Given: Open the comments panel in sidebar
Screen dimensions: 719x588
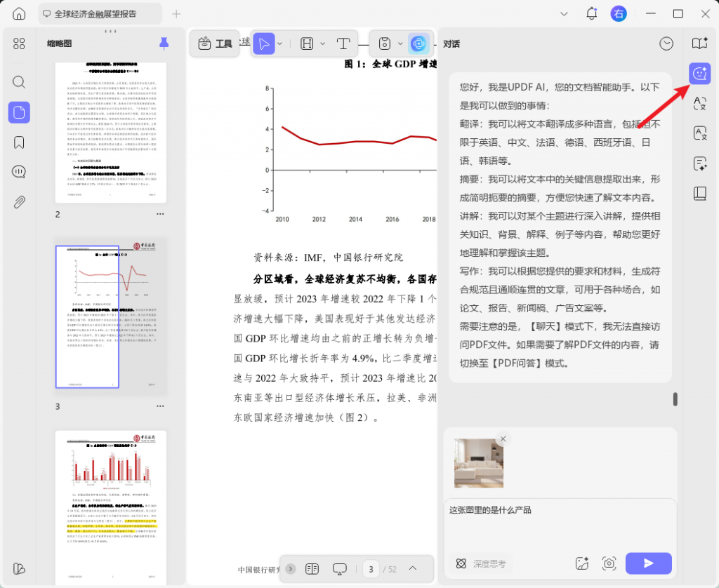Looking at the screenshot, I should click(19, 172).
